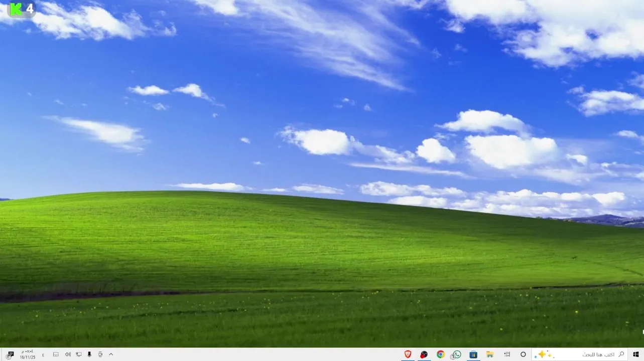Viewport: 644px width, 361px height.
Task: Open the Windows Start menu
Action: point(635,354)
